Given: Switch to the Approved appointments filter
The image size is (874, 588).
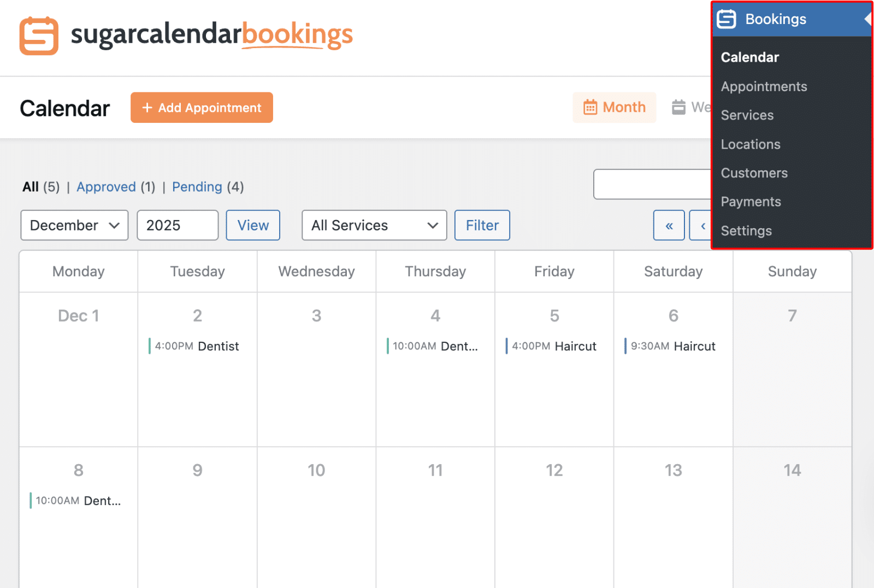Looking at the screenshot, I should [x=107, y=187].
